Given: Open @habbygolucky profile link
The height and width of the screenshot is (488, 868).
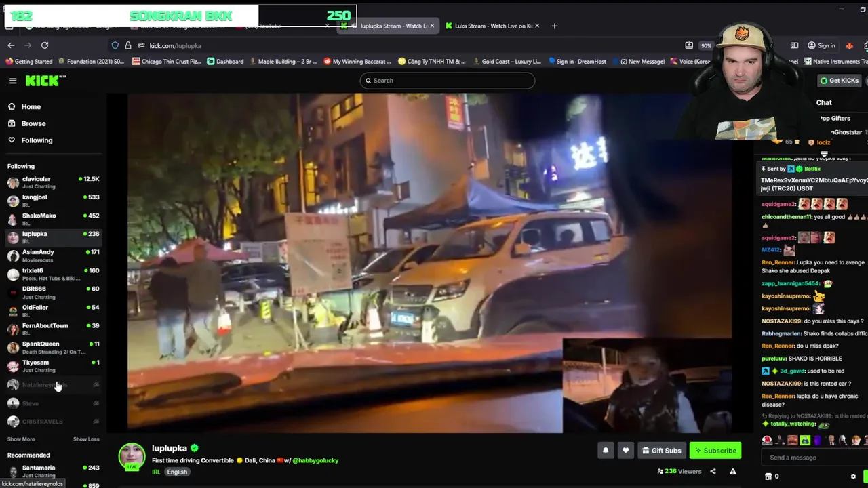Looking at the screenshot, I should coord(315,460).
